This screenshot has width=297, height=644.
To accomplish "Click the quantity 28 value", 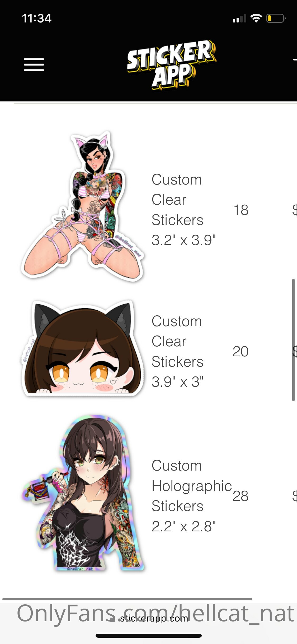I will (241, 496).
